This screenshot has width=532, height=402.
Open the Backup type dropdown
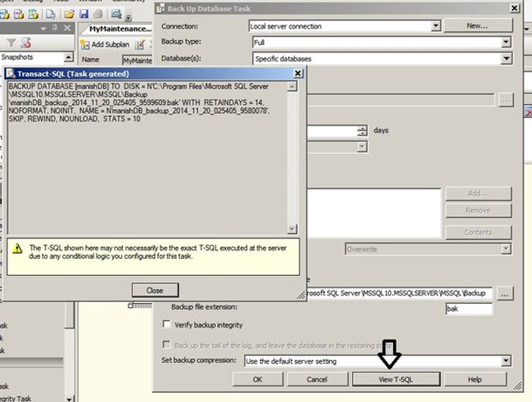(506, 42)
